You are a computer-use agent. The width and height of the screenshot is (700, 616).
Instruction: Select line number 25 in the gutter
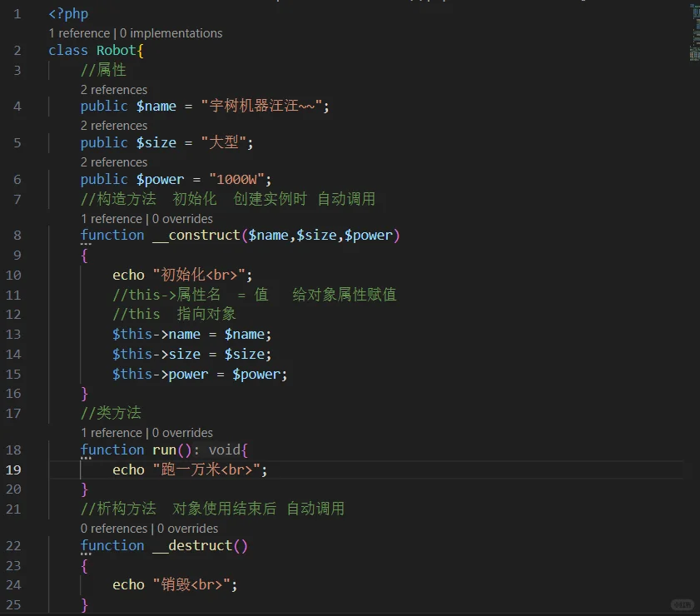click(13, 605)
